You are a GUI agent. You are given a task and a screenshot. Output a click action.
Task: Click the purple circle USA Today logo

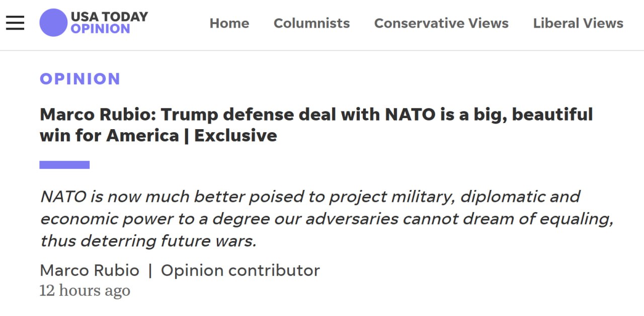point(53,23)
